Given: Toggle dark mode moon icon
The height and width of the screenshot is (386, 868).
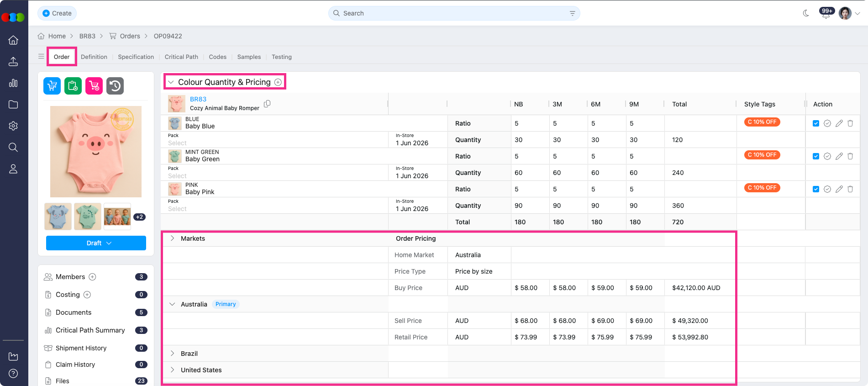Looking at the screenshot, I should pyautogui.click(x=806, y=13).
